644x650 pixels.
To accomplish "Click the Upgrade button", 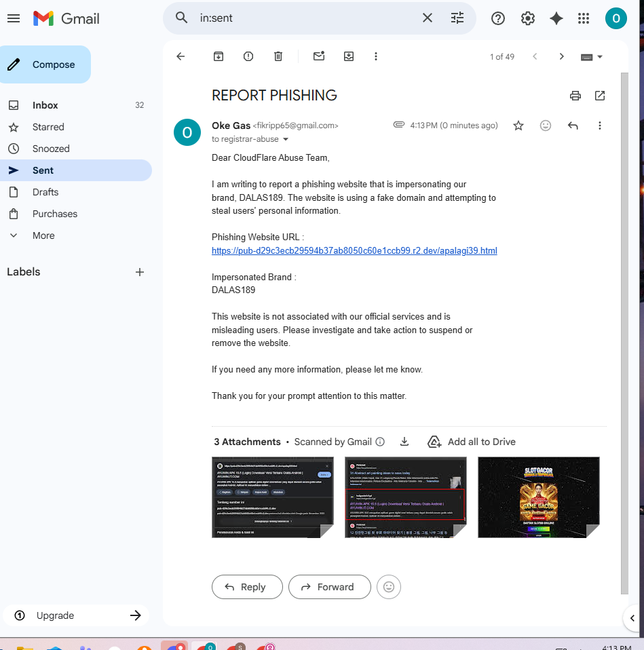I will (x=76, y=615).
